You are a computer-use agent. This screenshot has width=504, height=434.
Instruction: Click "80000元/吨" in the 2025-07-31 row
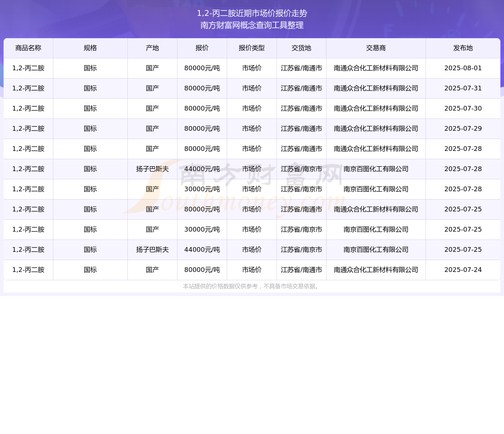point(202,88)
